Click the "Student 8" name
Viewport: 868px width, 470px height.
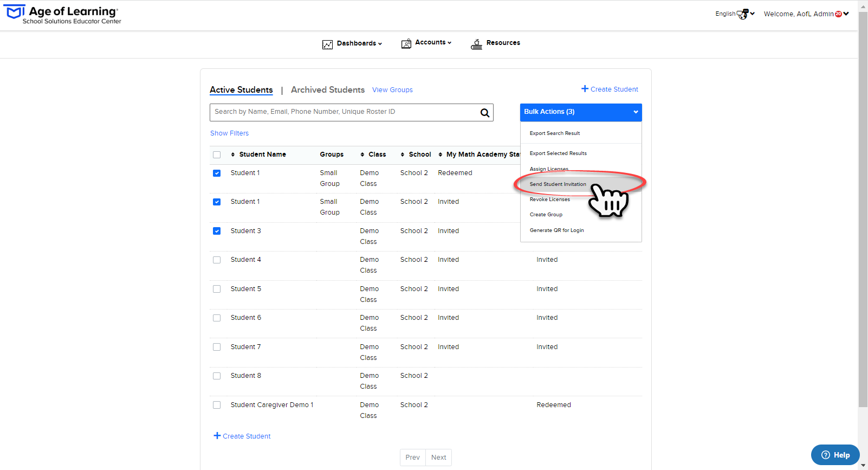click(246, 376)
